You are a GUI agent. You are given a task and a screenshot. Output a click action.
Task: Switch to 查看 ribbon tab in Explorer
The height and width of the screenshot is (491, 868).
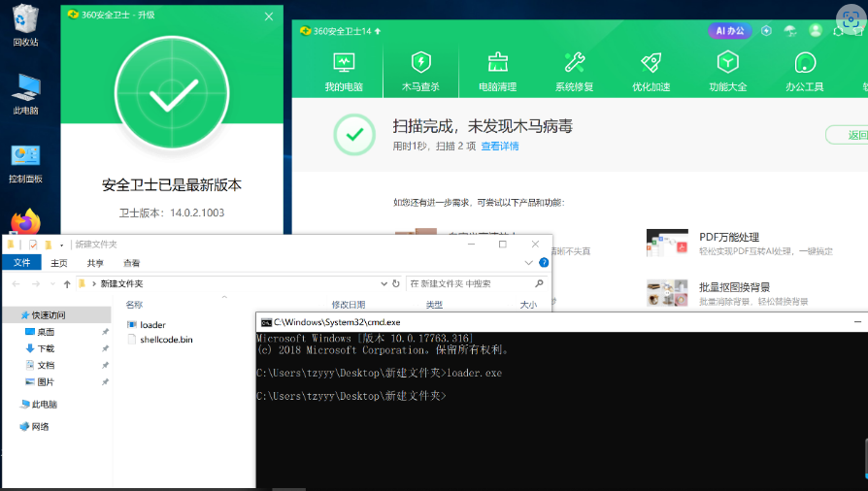tap(132, 263)
